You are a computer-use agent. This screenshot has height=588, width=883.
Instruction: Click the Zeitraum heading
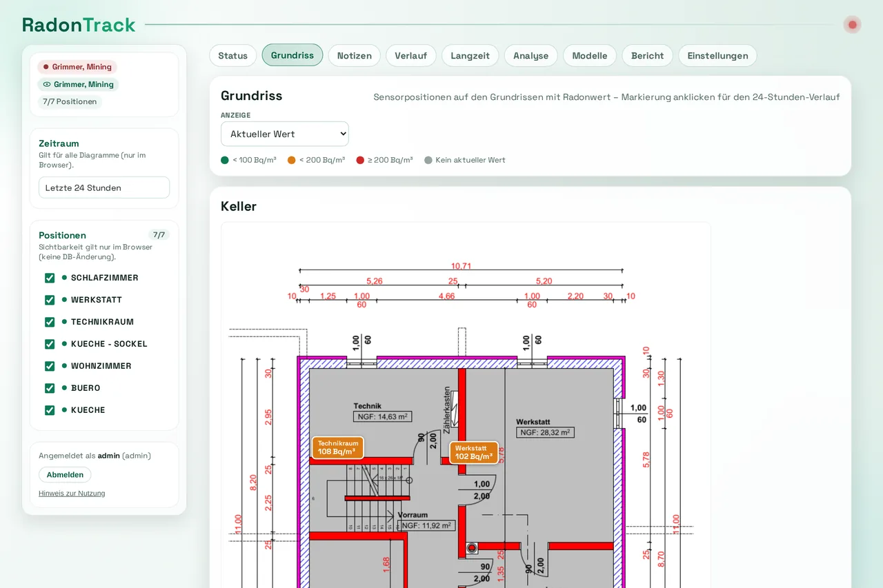click(59, 143)
